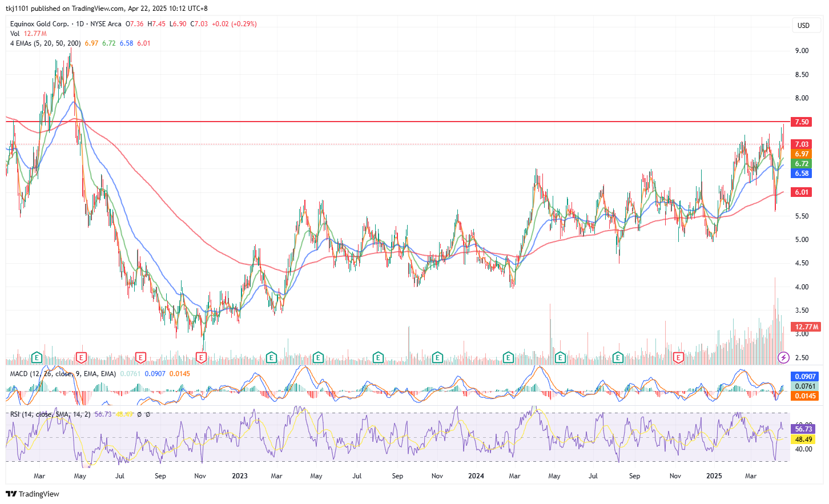
Task: Click the red 7.50 horizontal line price label
Action: point(802,122)
